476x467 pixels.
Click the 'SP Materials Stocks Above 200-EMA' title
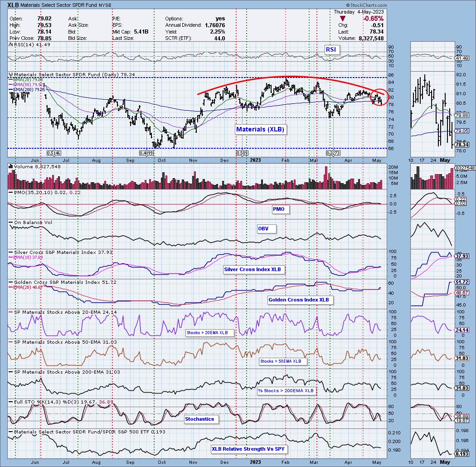(64, 372)
